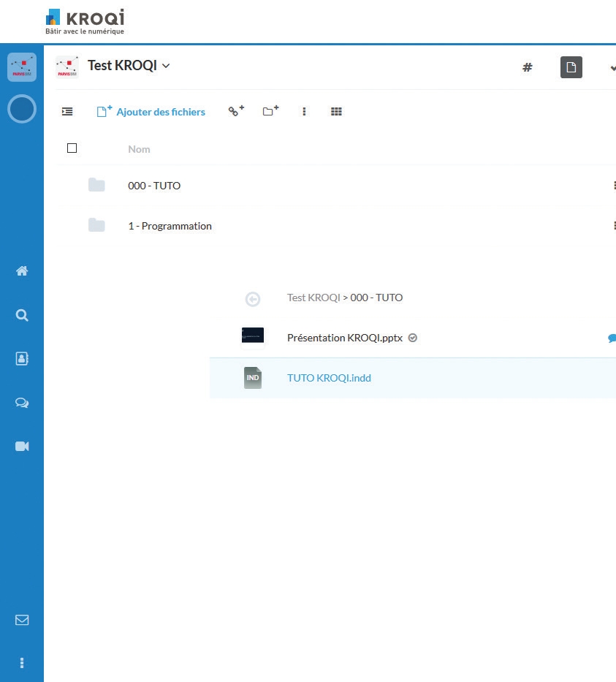Switch to grid view icon
Screen dimensions: 616x682
(x=336, y=112)
